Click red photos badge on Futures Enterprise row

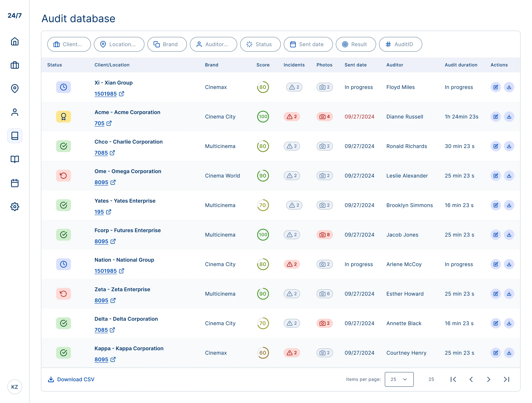pos(324,235)
